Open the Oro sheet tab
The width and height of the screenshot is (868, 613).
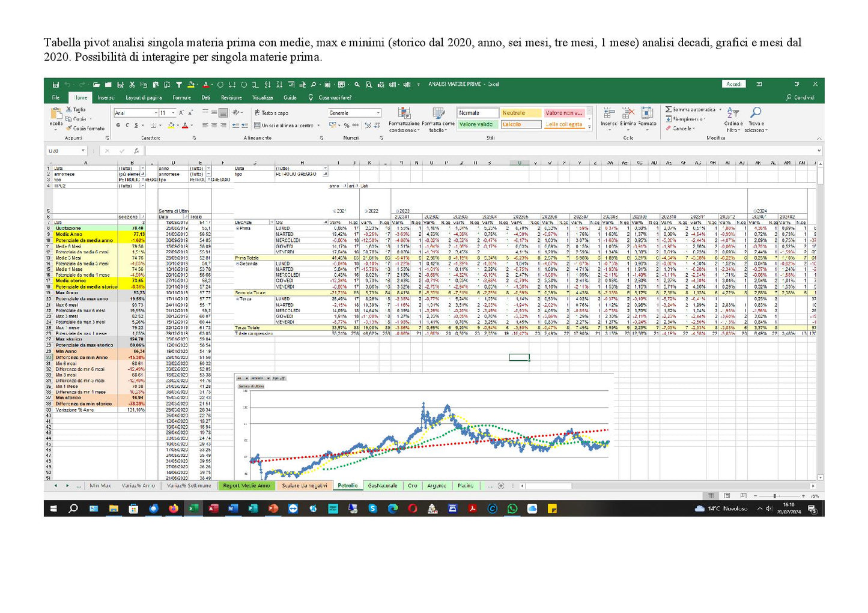(x=413, y=486)
